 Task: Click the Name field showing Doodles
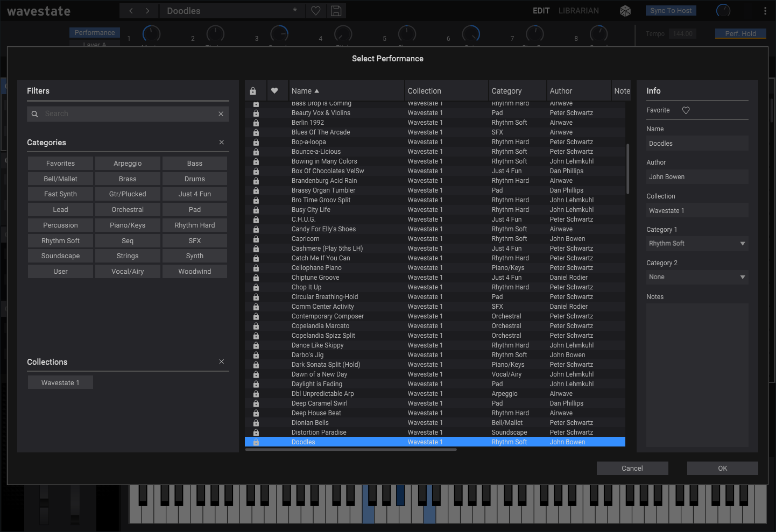(x=697, y=144)
